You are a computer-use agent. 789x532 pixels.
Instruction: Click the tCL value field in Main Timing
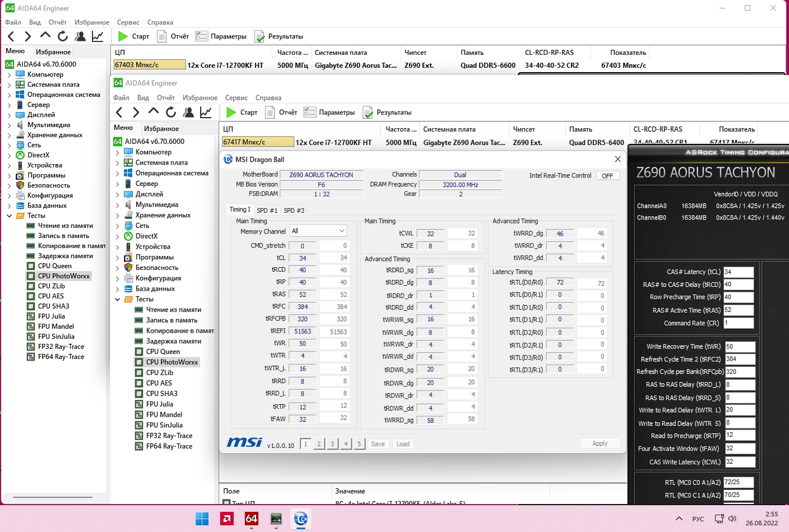[x=303, y=258]
